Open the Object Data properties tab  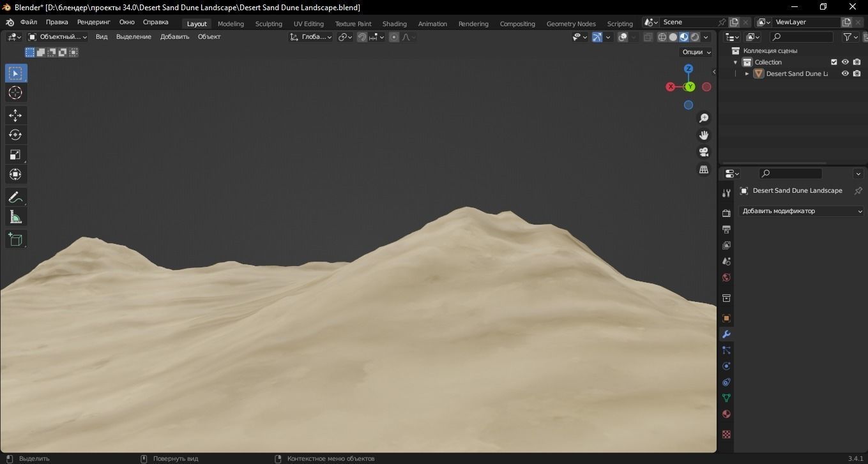726,398
